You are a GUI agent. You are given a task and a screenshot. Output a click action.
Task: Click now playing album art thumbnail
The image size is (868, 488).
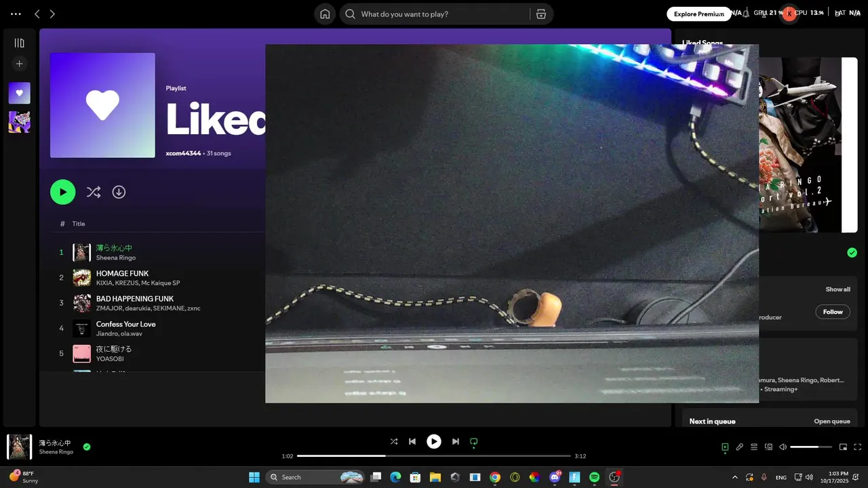click(x=19, y=447)
